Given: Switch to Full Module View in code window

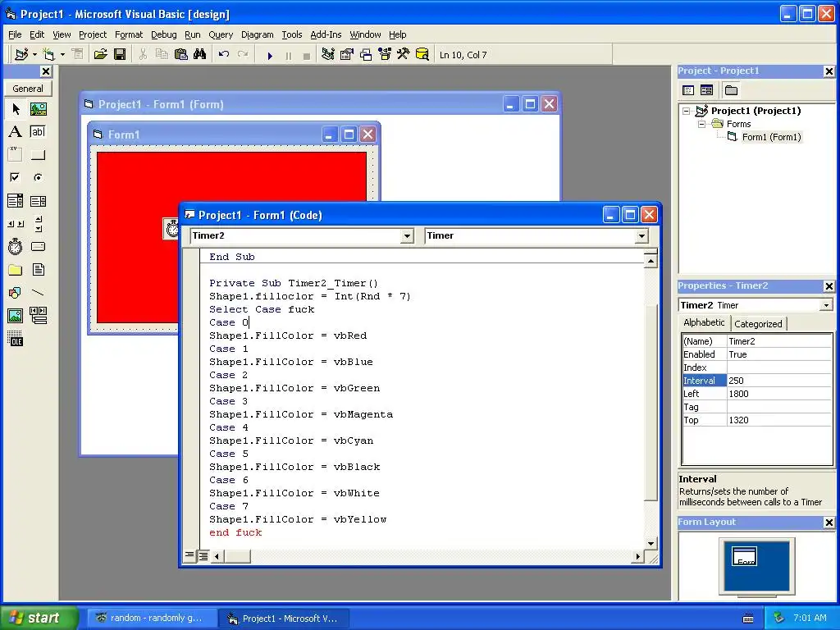Looking at the screenshot, I should tap(203, 556).
